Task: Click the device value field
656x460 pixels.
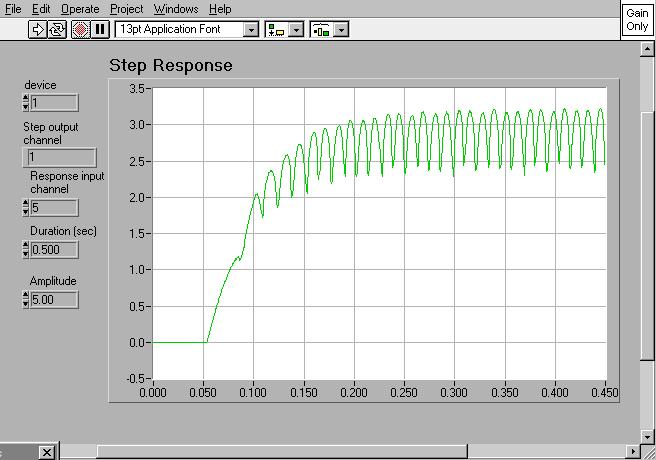Action: [x=54, y=102]
